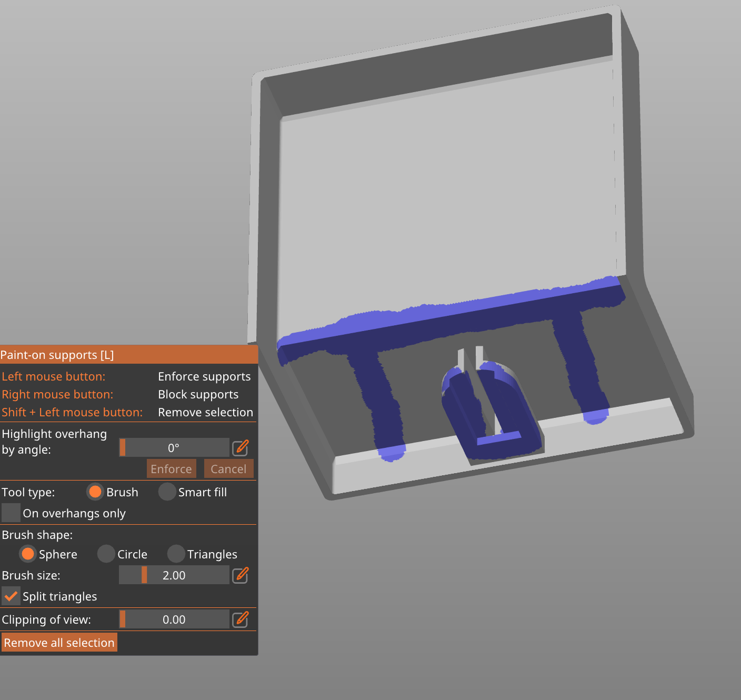Click Remove all selection
Screen dimensions: 741x700
(59, 642)
